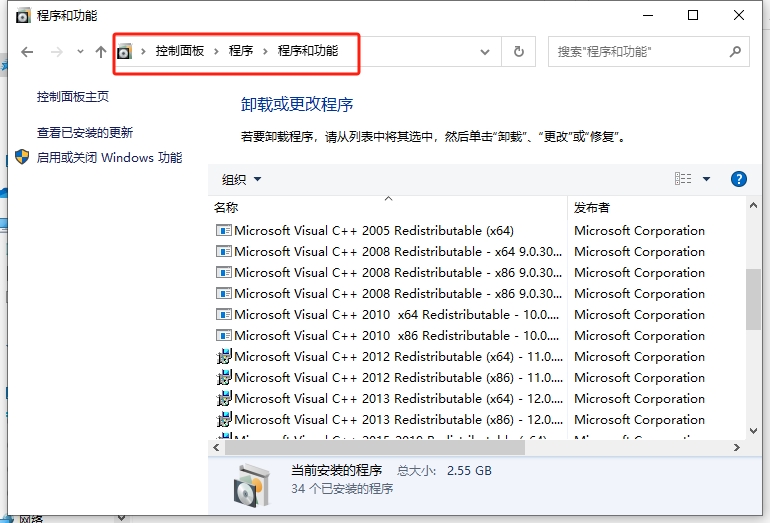
Task: Open help with the blue question mark
Action: click(x=739, y=179)
